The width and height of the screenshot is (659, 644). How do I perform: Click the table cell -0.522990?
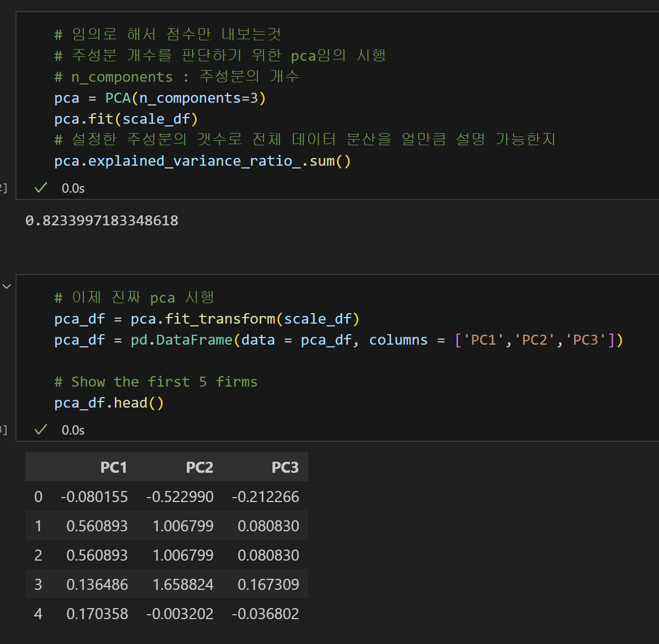180,497
